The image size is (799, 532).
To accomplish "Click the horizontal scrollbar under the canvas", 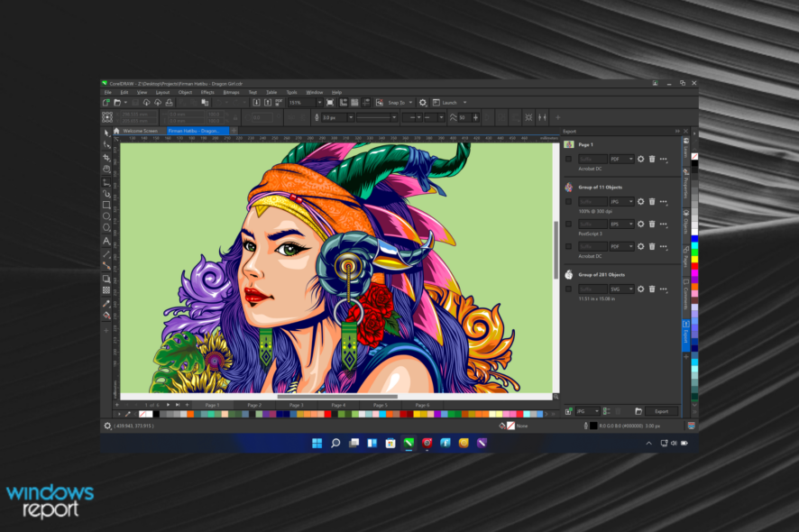I will click(x=337, y=397).
